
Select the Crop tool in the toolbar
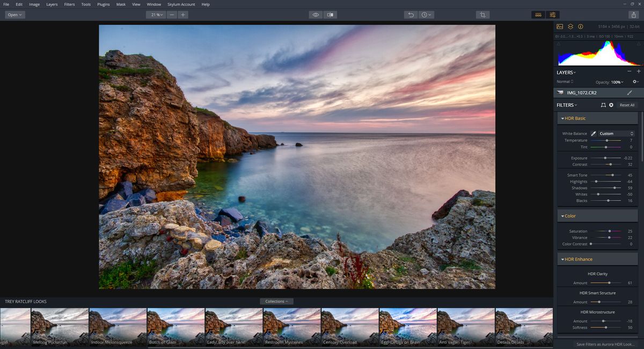click(x=482, y=14)
